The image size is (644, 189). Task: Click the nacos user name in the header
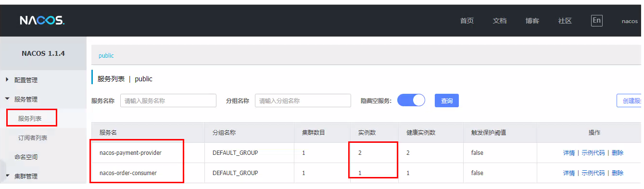tap(630, 21)
